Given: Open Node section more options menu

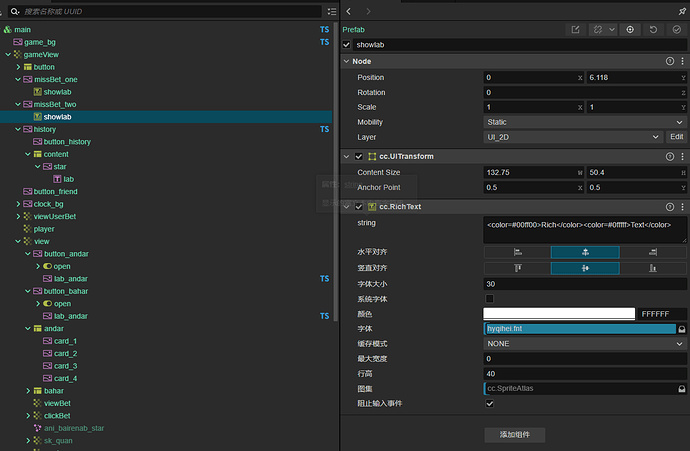Looking at the screenshot, I should point(683,61).
